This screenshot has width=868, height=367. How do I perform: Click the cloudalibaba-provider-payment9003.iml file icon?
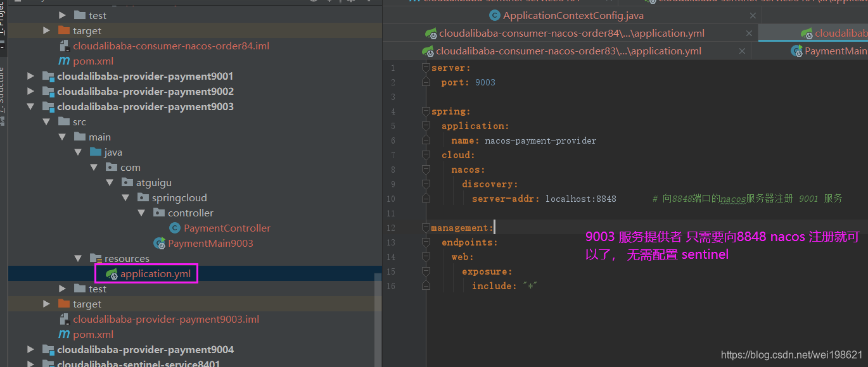pyautogui.click(x=64, y=320)
